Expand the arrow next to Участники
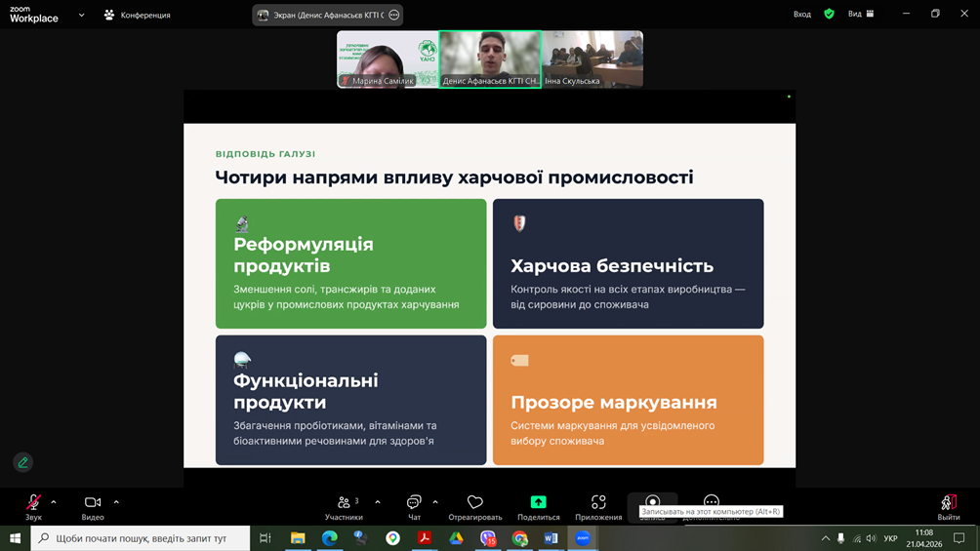The image size is (980, 551). 378,502
